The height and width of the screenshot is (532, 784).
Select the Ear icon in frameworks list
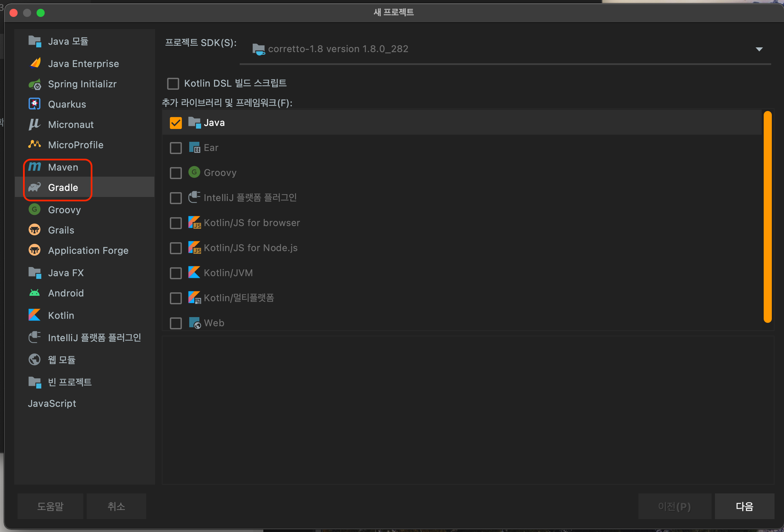[195, 148]
